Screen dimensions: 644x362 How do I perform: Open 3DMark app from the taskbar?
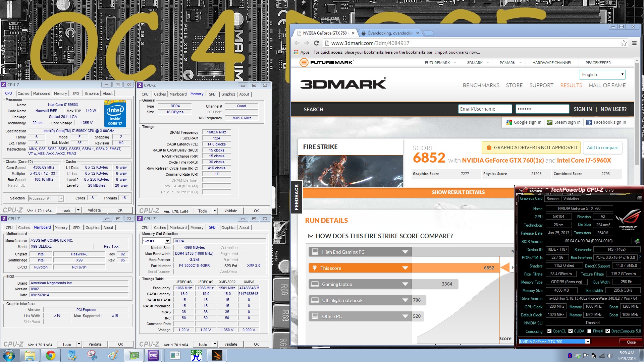(217, 355)
